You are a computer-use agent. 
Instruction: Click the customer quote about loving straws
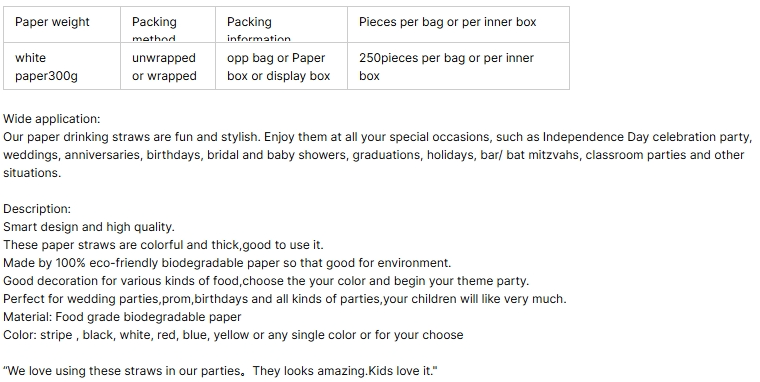(x=220, y=371)
